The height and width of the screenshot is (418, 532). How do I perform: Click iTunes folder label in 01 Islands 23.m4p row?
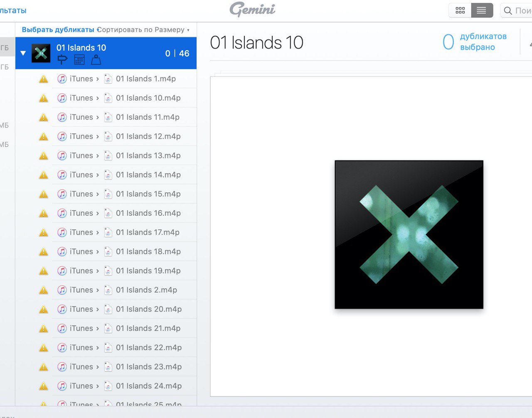tap(81, 366)
